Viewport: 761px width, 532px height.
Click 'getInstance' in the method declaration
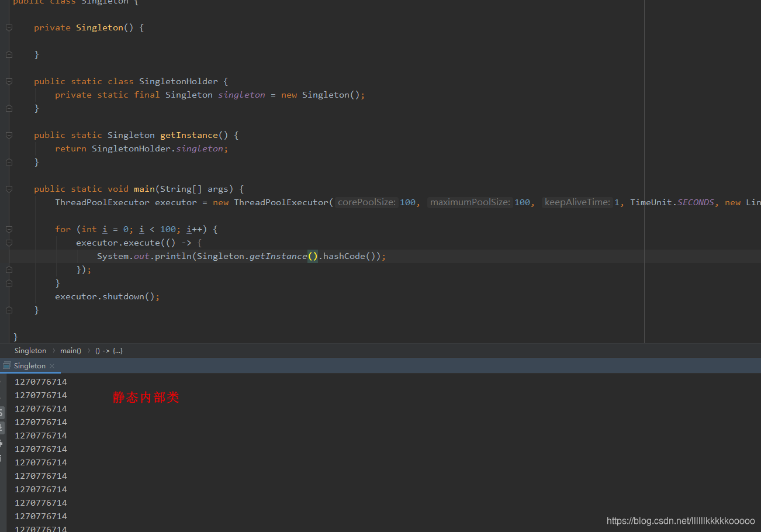click(x=189, y=135)
